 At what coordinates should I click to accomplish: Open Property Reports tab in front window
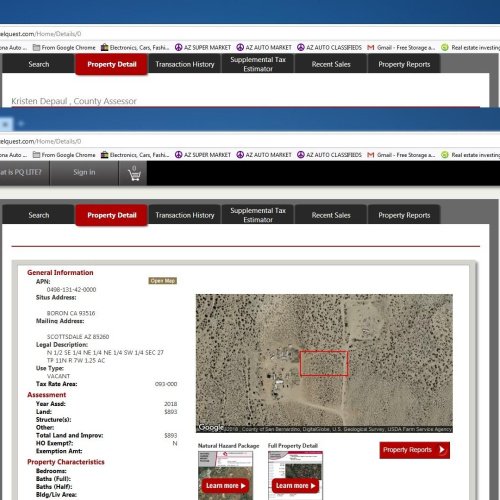[404, 215]
